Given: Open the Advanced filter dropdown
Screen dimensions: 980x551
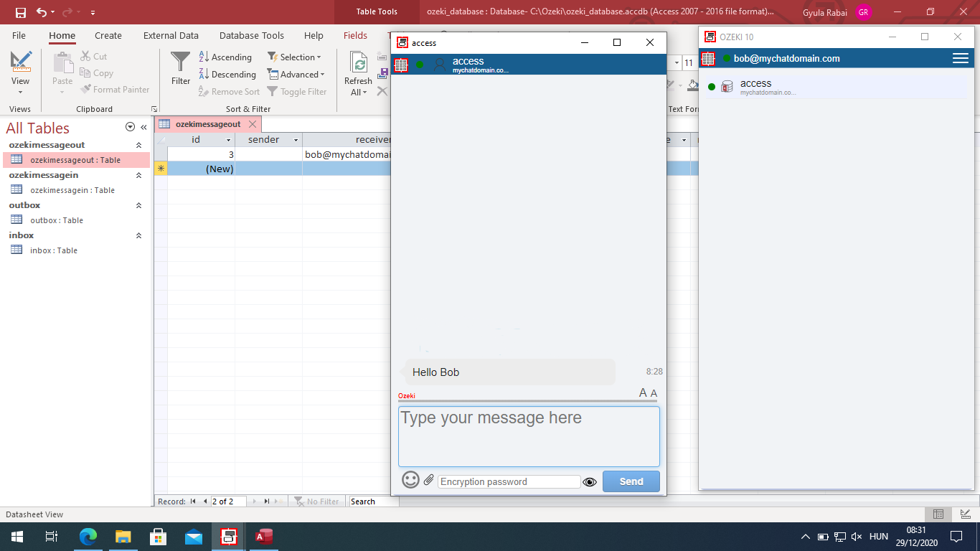Looking at the screenshot, I should pos(296,75).
